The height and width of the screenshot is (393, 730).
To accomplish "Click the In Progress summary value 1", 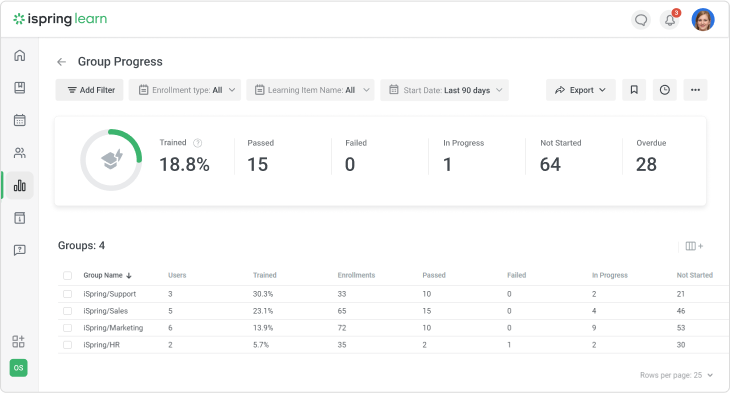I will click(447, 164).
